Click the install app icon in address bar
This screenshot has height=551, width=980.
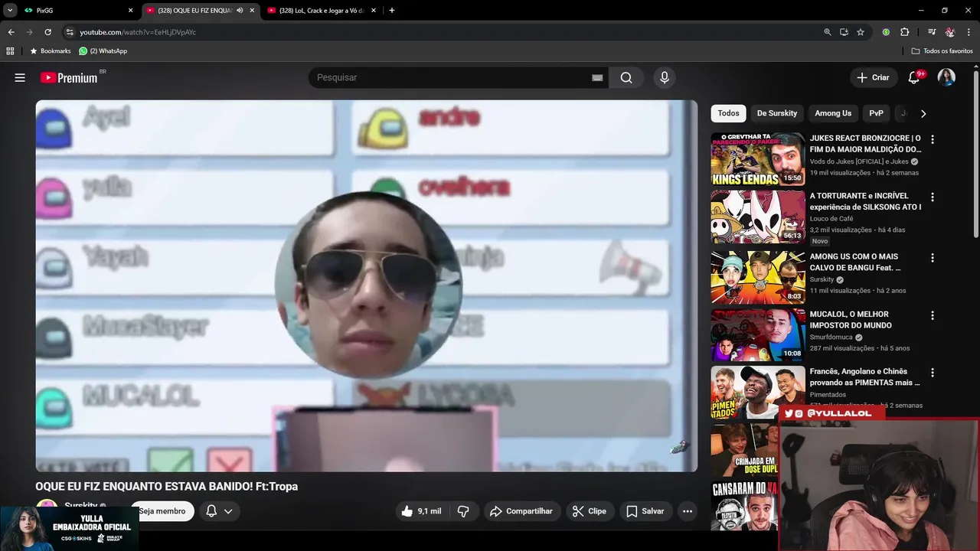click(x=844, y=32)
